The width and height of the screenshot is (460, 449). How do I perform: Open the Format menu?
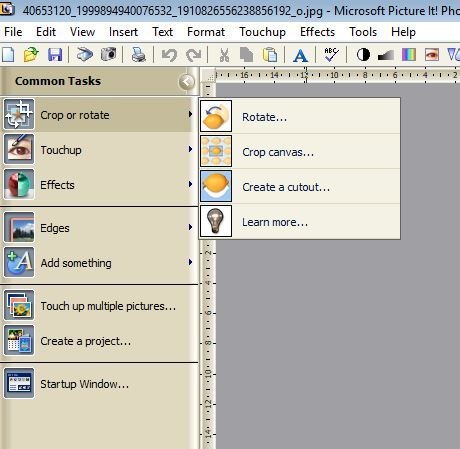[206, 32]
